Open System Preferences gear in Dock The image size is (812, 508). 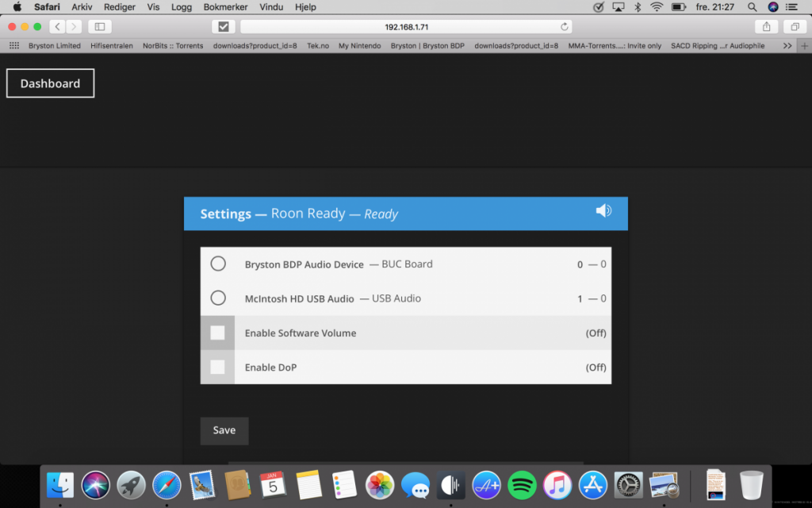[x=628, y=485]
